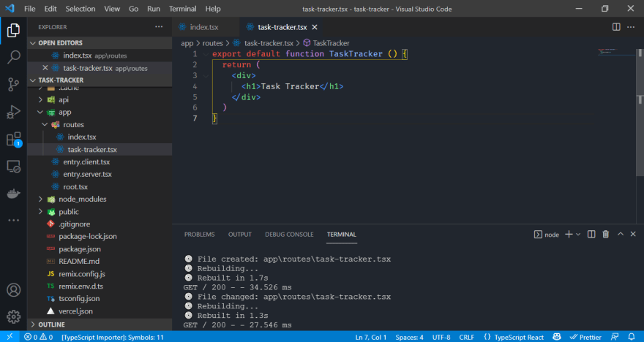Fold the function at line 1
This screenshot has width=644, height=342.
tap(206, 54)
